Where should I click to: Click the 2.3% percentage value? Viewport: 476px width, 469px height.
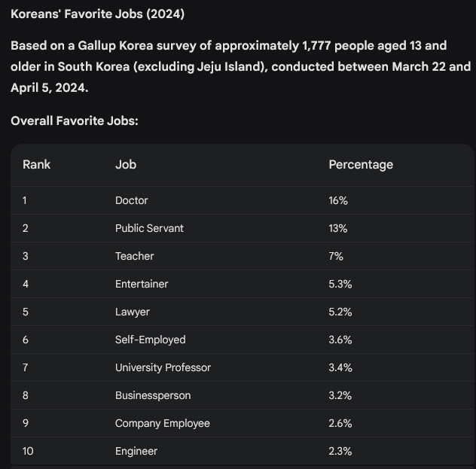[x=340, y=451]
